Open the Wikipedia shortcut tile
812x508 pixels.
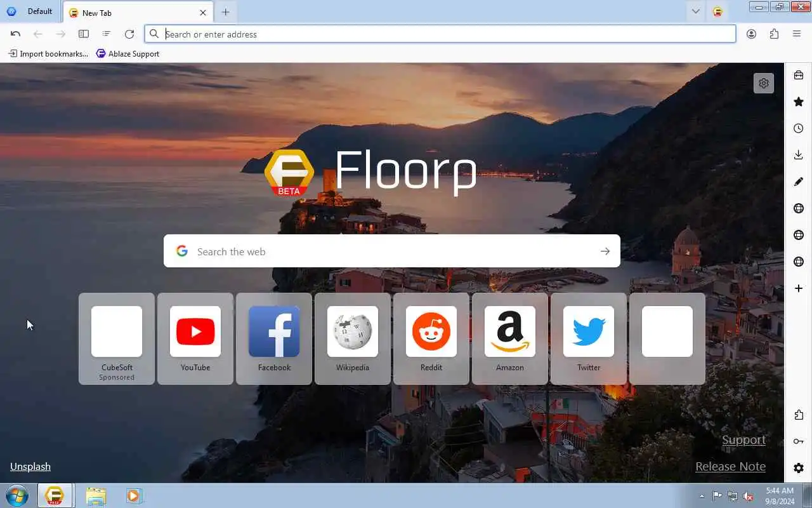click(353, 338)
